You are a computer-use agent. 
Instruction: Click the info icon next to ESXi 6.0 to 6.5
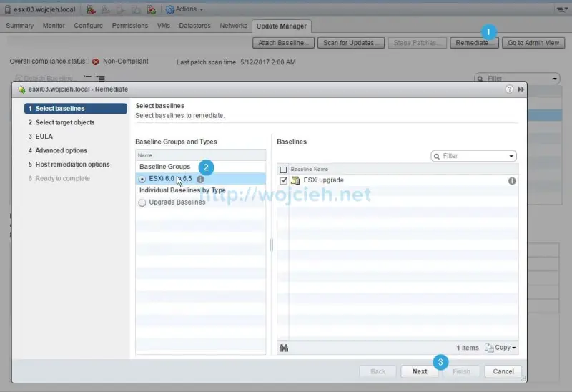click(200, 180)
